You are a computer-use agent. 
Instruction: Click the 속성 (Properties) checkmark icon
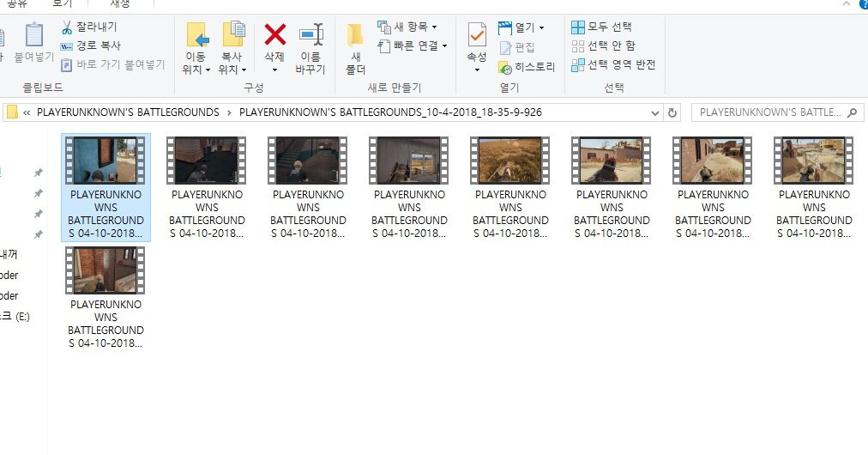(477, 35)
